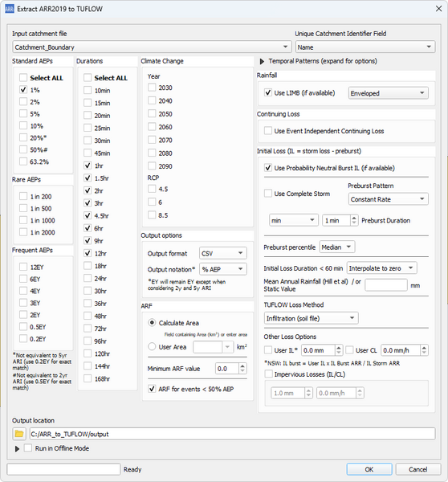The height and width of the screenshot is (482, 448).
Task: Untick the 12hr duration checkbox
Action: click(88, 253)
